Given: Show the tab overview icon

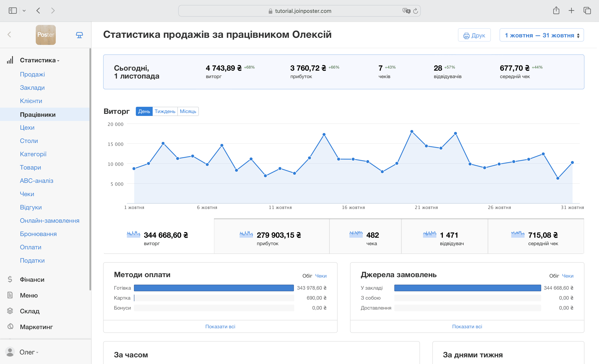Looking at the screenshot, I should 587,11.
